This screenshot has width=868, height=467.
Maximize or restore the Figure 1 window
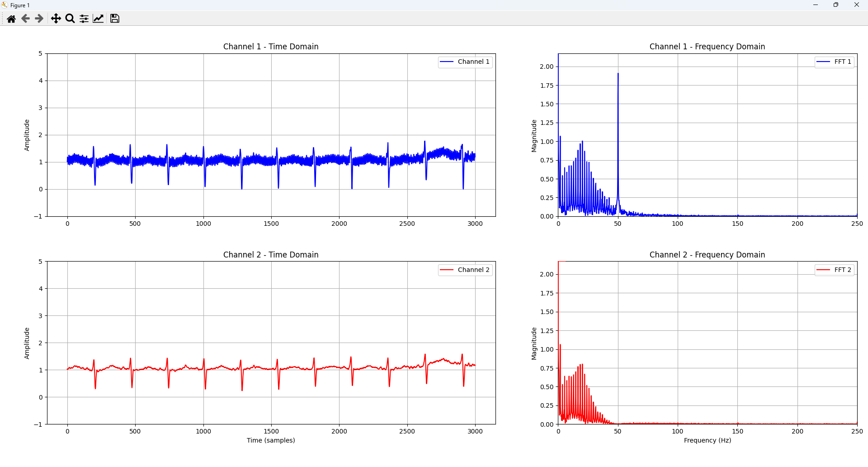click(x=836, y=5)
